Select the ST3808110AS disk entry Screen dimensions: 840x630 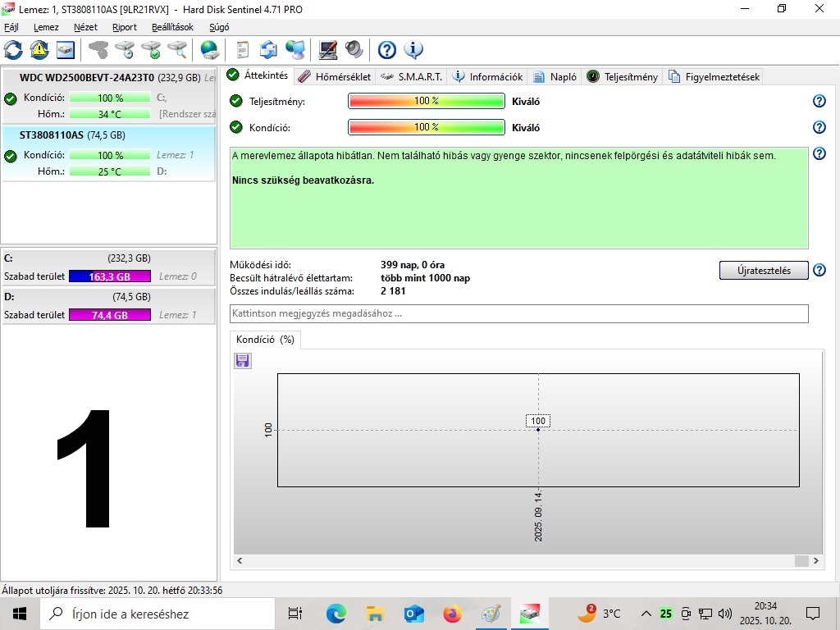pos(109,153)
